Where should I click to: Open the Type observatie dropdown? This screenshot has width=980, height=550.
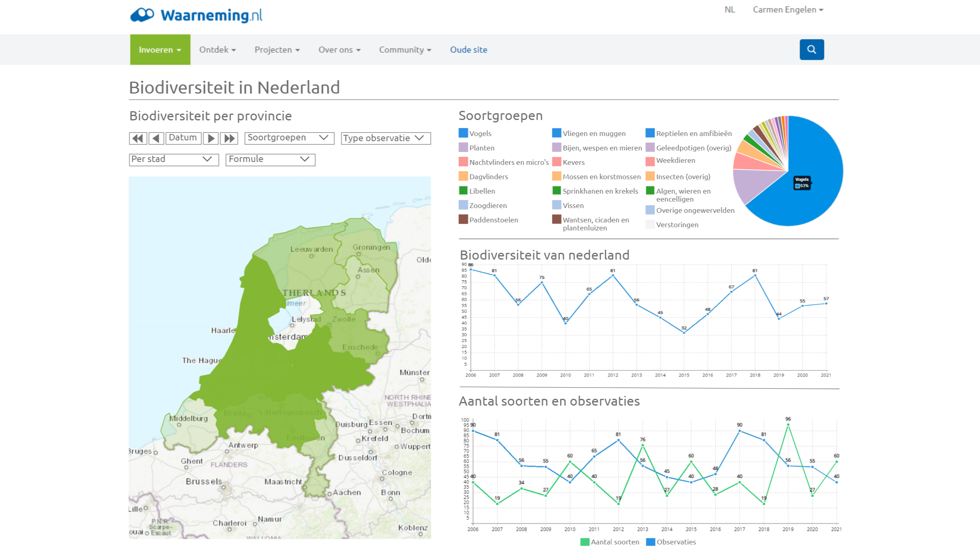click(x=386, y=138)
